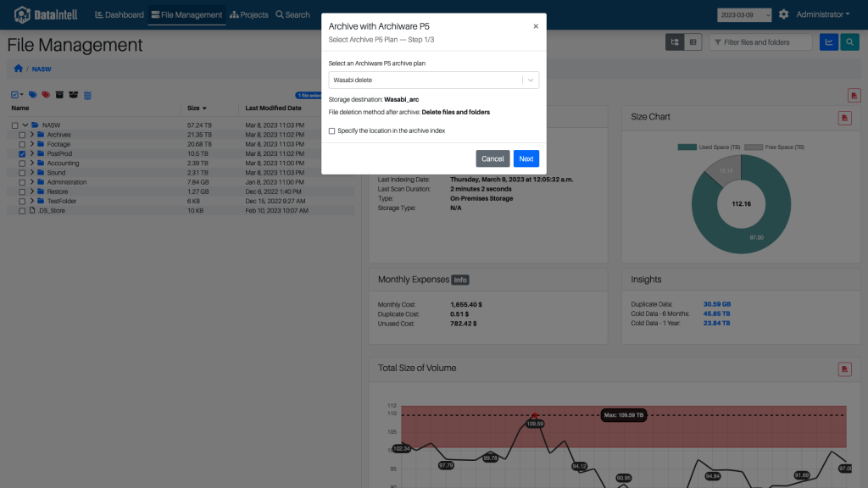This screenshot has height=488, width=868.
Task: Click the .DS_Store file icon
Action: click(x=32, y=210)
